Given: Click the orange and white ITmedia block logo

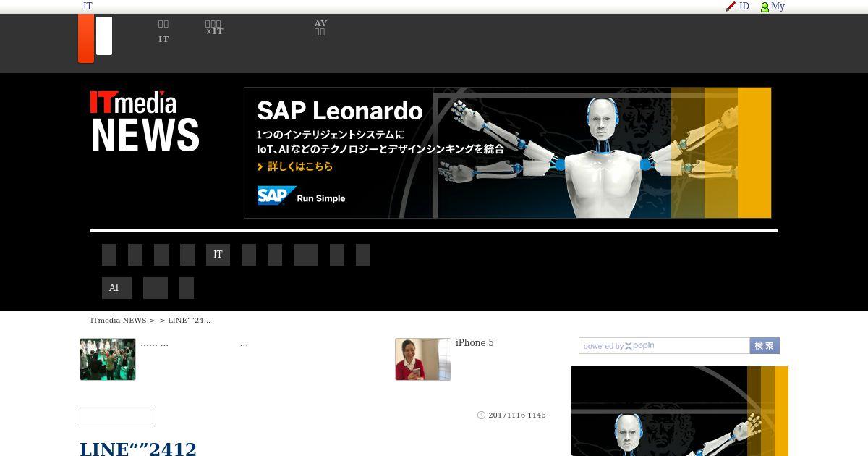Looking at the screenshot, I should tap(95, 38).
